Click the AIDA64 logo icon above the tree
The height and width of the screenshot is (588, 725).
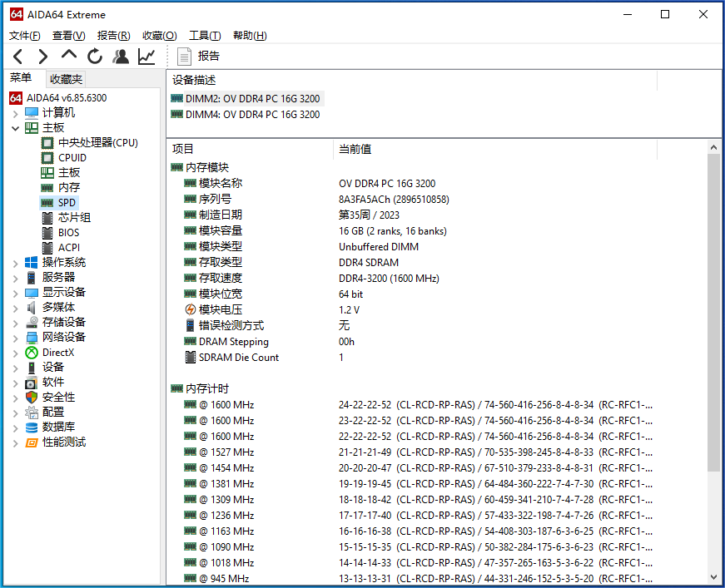click(x=15, y=97)
